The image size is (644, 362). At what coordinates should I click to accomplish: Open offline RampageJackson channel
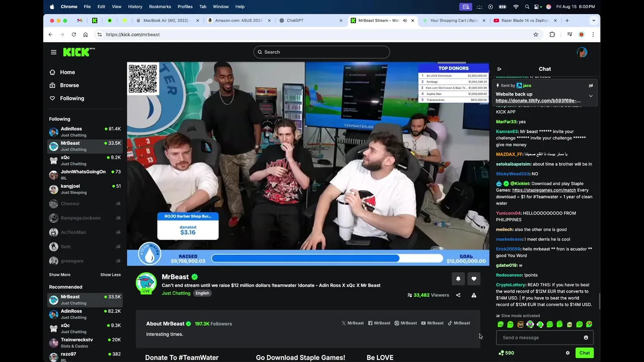pos(85,218)
